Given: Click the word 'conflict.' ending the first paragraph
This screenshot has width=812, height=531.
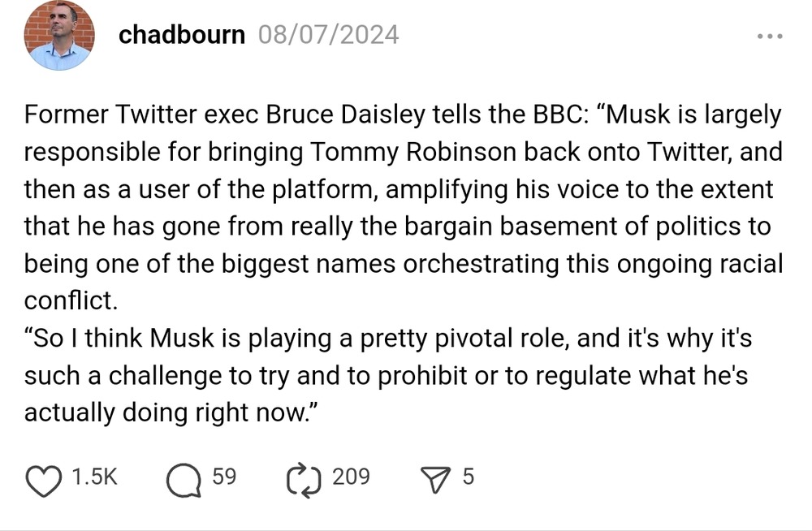Looking at the screenshot, I should (71, 301).
